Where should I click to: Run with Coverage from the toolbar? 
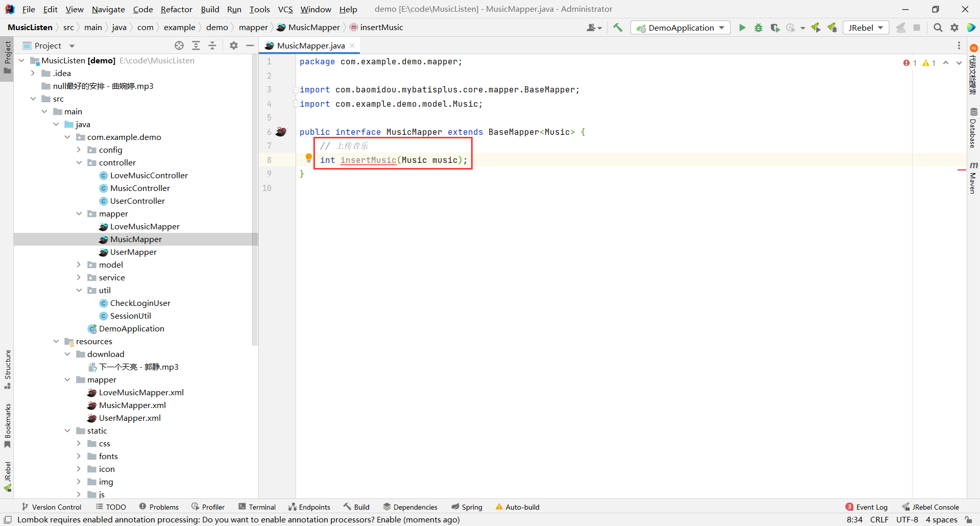[775, 28]
